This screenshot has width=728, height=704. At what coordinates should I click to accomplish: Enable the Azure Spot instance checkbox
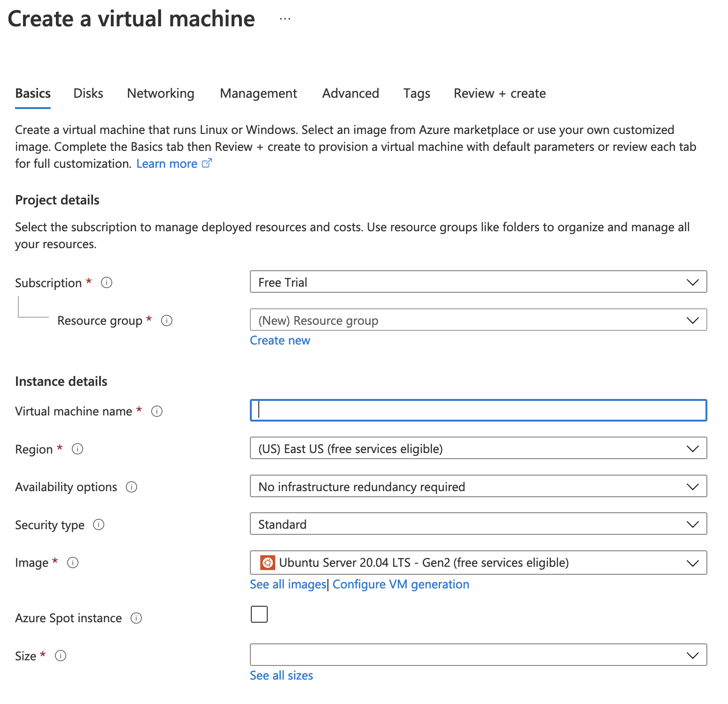point(259,614)
